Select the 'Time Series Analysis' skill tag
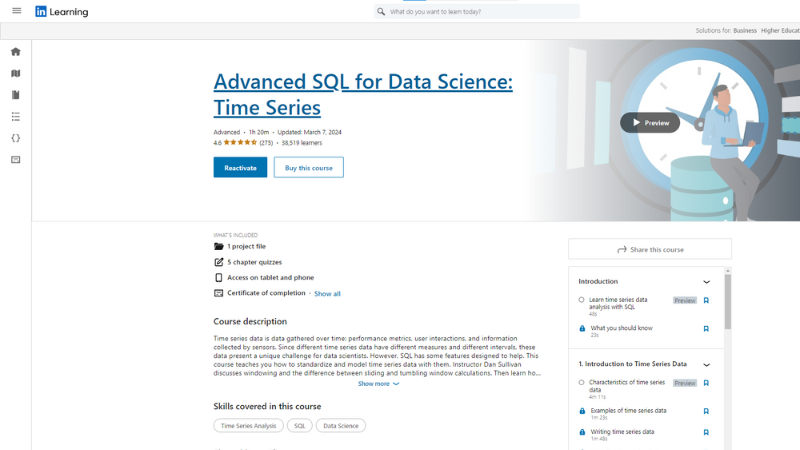 pos(248,426)
